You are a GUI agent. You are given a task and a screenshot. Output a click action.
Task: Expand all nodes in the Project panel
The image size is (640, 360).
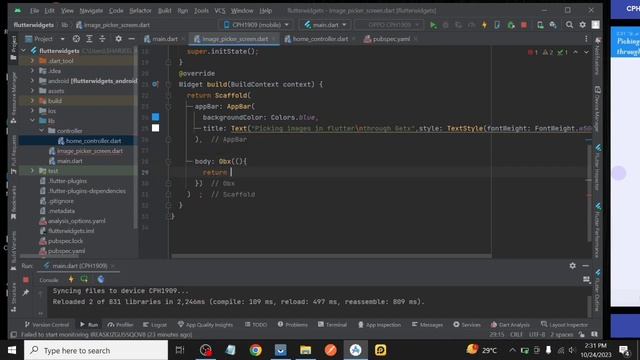[89, 39]
